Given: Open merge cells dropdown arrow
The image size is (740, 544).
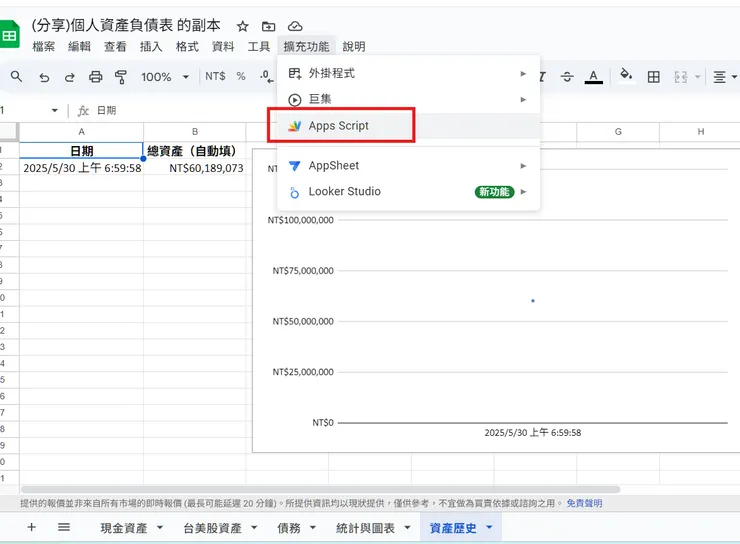Looking at the screenshot, I should coord(698,76).
